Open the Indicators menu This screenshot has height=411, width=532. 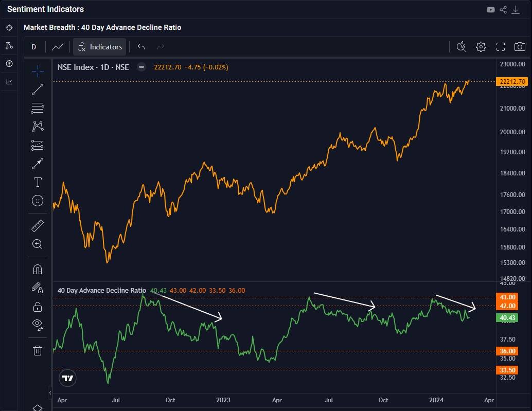tap(99, 47)
